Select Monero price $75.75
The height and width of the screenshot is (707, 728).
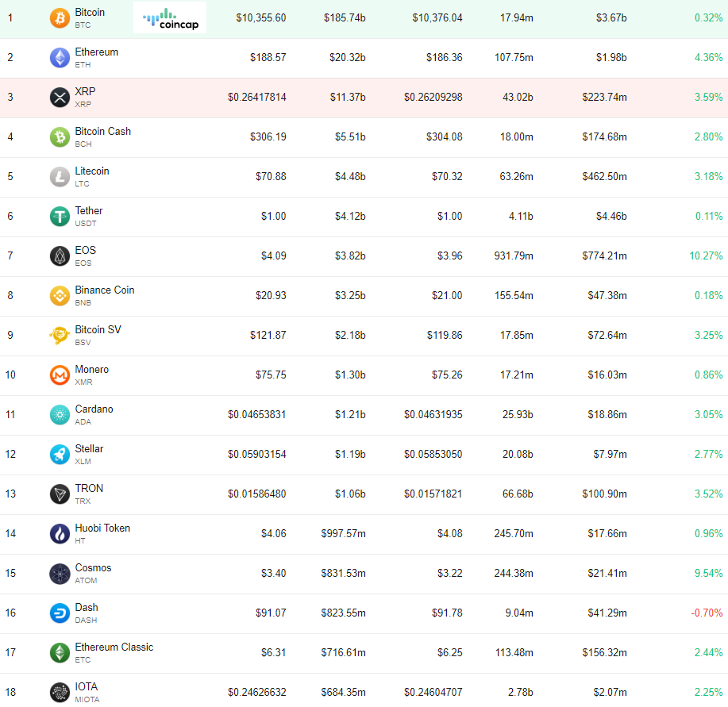[x=271, y=375]
